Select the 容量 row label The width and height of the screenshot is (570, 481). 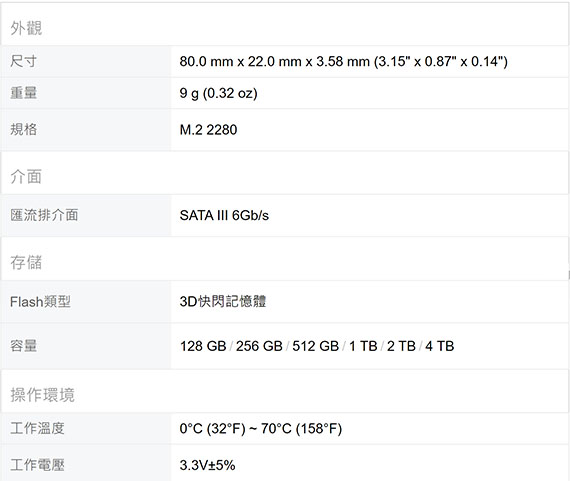(x=23, y=345)
